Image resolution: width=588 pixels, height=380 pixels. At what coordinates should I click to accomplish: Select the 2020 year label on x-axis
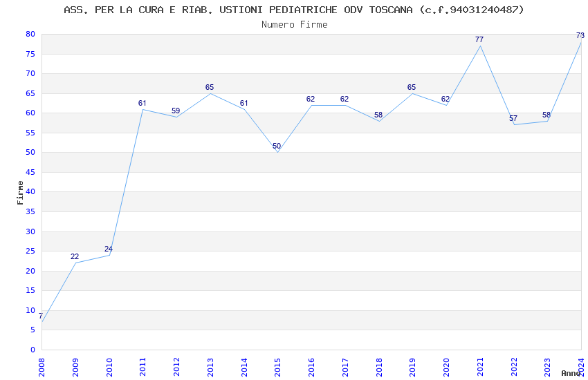[x=447, y=367]
